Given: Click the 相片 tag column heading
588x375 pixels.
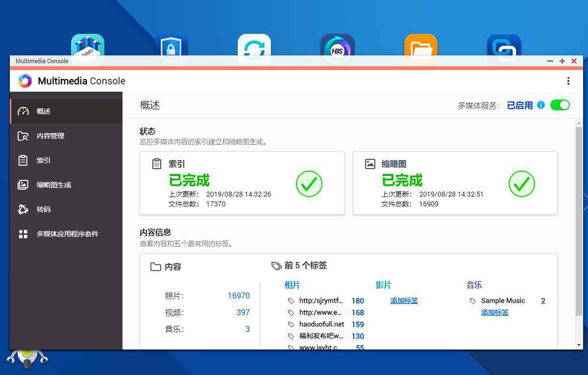Looking at the screenshot, I should [x=292, y=285].
